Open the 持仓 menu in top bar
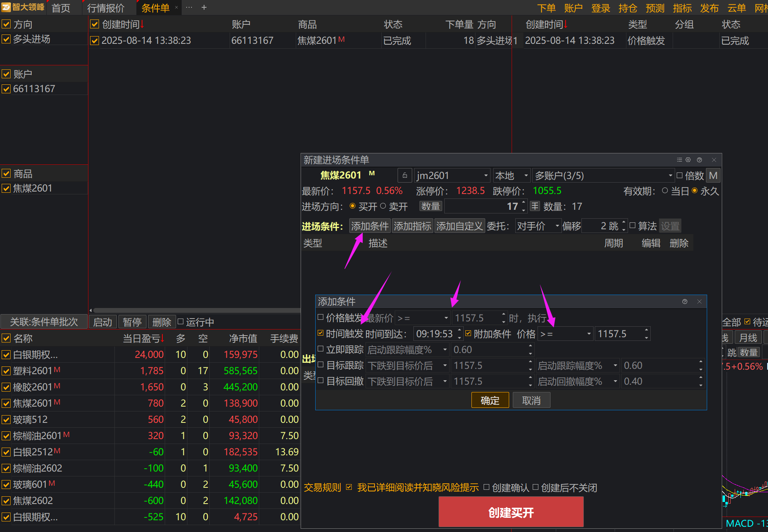 (628, 8)
